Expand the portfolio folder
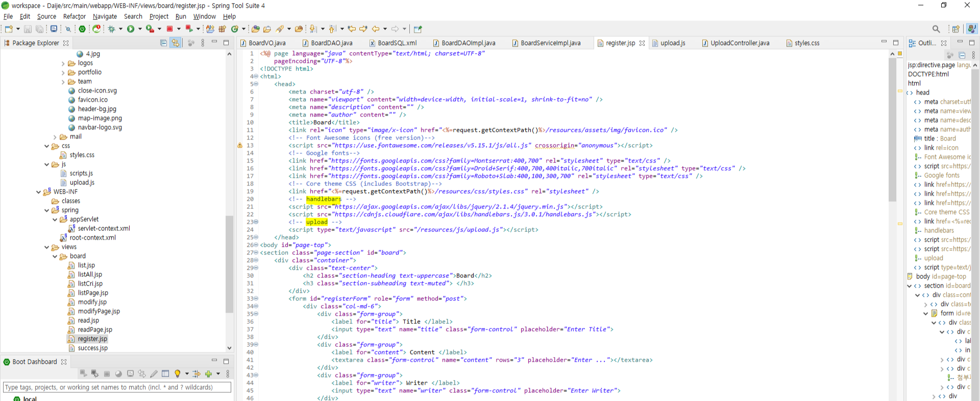 pos(63,73)
